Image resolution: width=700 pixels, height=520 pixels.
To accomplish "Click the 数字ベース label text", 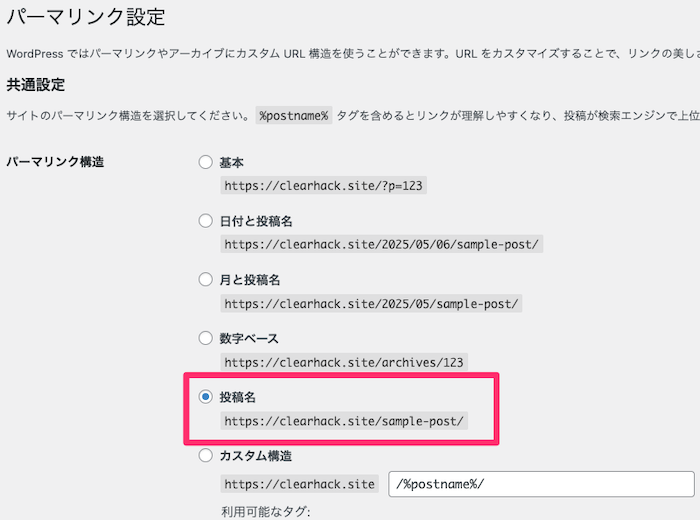I will [249, 338].
